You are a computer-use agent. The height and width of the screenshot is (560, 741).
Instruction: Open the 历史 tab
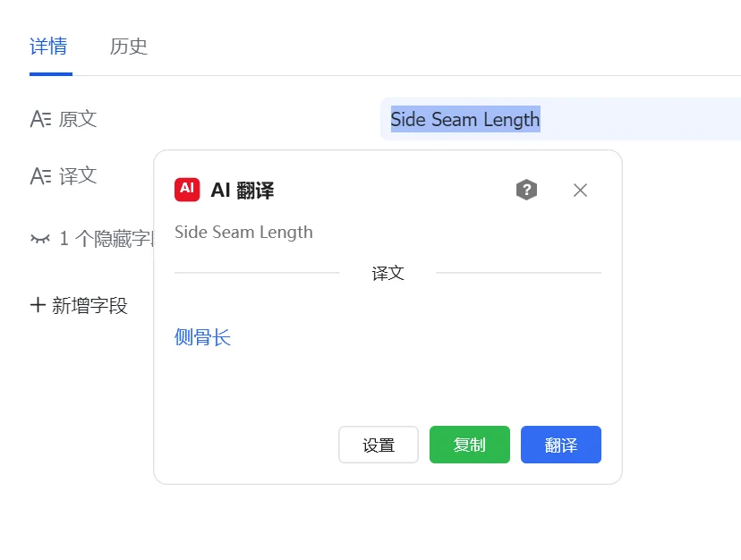coord(129,47)
